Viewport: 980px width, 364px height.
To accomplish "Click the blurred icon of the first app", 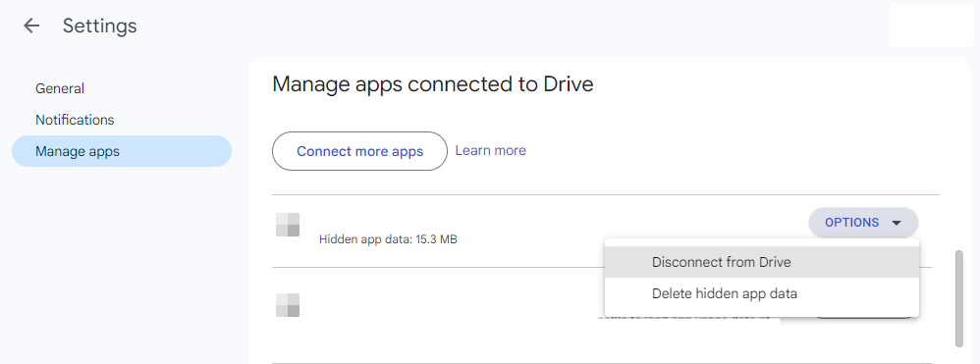I will (x=288, y=225).
